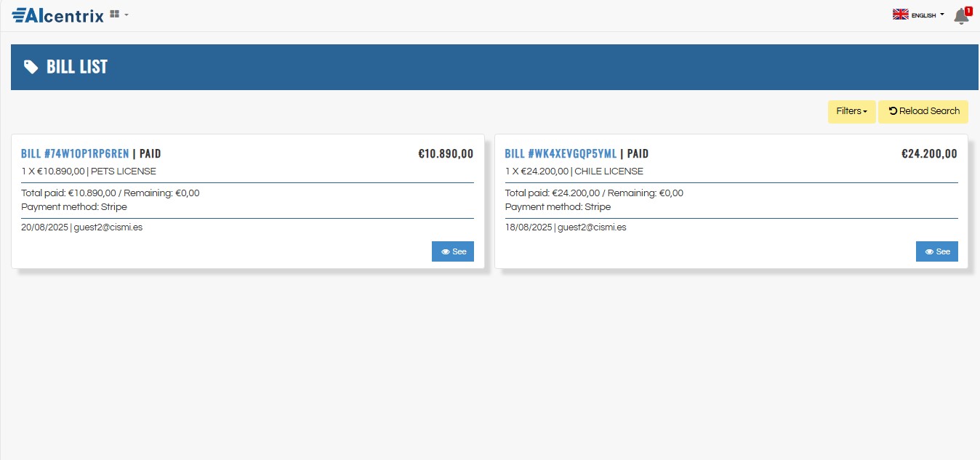Click the PAID status on the PETS LICENSE bill
The width and height of the screenshot is (980, 460).
pos(150,153)
